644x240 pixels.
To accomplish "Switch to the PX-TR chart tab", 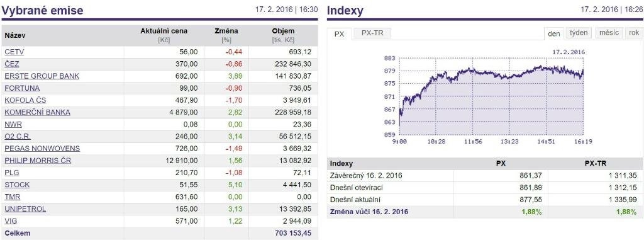I will 372,33.
